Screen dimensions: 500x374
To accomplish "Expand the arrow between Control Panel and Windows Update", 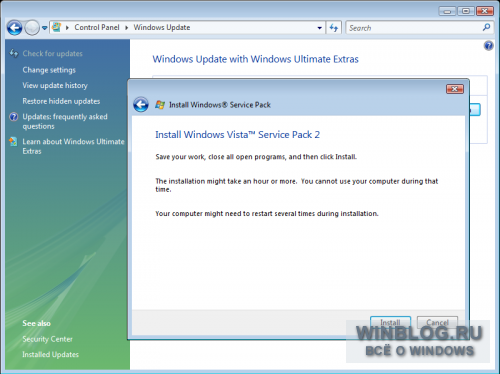I will click(x=127, y=28).
